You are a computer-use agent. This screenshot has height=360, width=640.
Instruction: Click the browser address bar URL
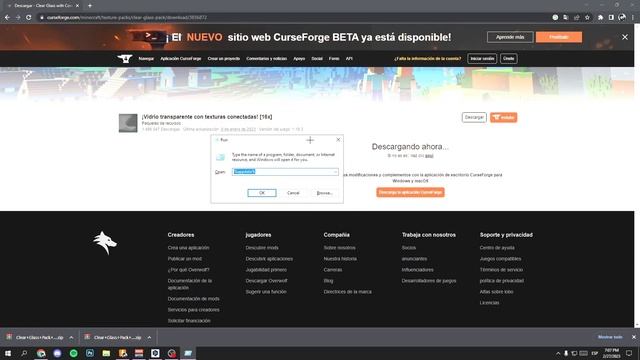[127, 18]
